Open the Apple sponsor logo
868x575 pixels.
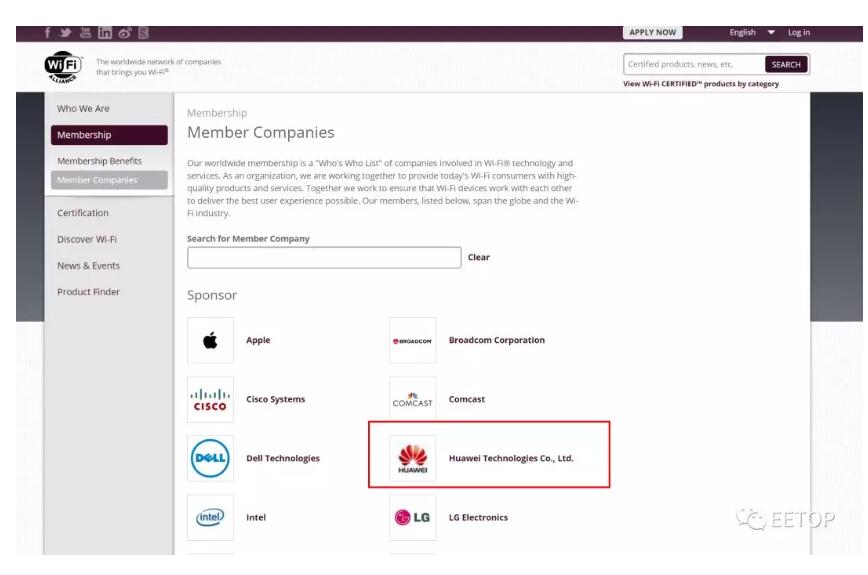point(210,340)
